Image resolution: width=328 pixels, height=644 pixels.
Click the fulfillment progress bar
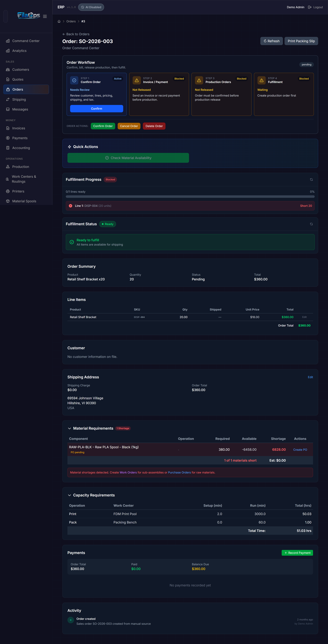[190, 196]
